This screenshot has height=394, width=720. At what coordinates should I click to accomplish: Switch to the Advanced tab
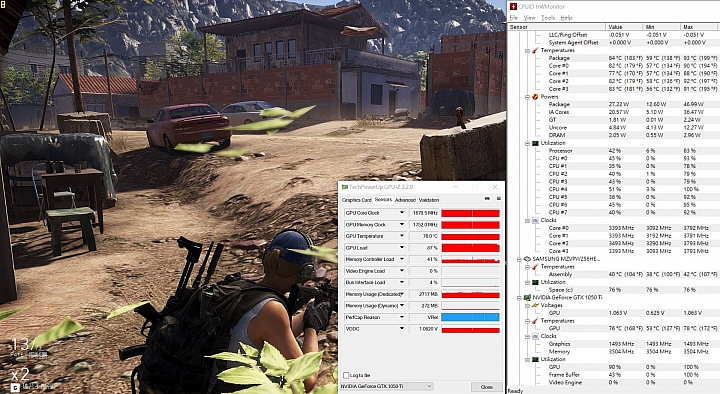[x=405, y=200]
